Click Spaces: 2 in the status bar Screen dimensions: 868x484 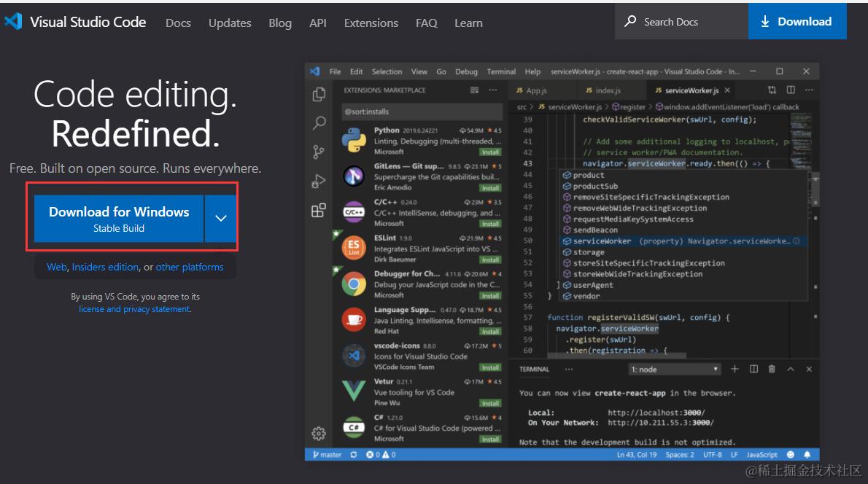coord(679,455)
